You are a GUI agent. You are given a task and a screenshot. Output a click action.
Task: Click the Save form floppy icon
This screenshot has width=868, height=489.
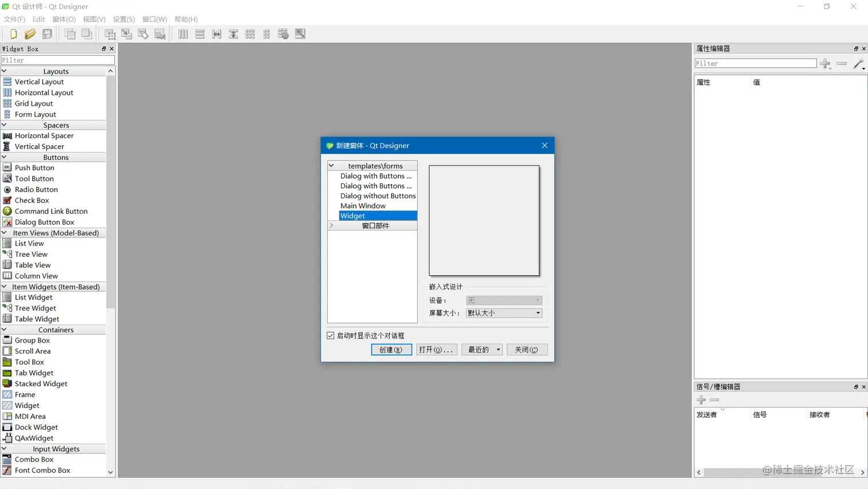pyautogui.click(x=47, y=34)
